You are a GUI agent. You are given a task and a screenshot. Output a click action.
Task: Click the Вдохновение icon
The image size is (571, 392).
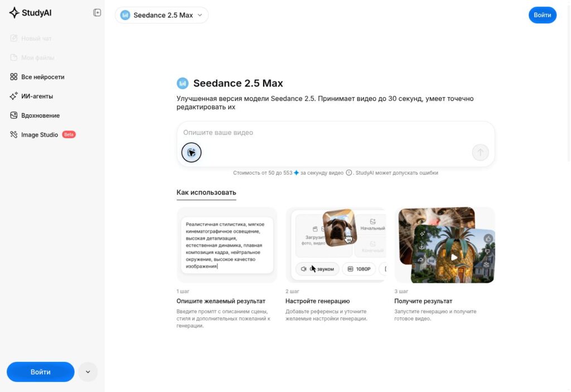(x=14, y=115)
